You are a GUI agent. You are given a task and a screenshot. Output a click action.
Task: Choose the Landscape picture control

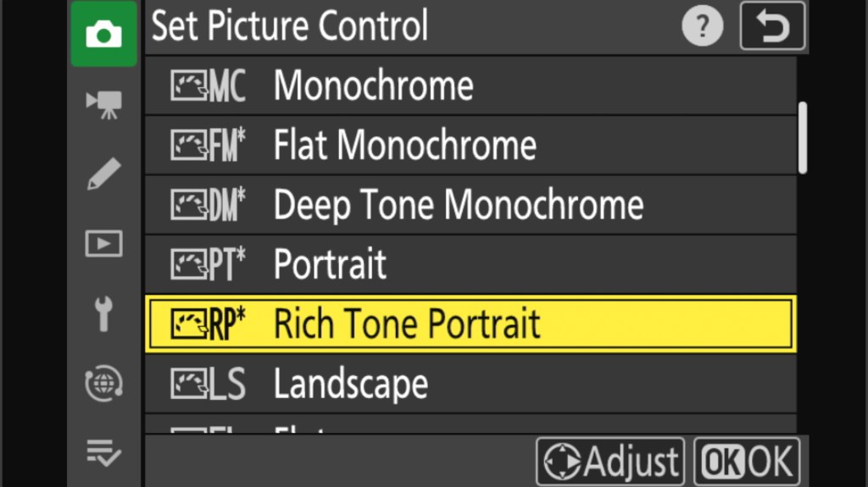point(470,385)
